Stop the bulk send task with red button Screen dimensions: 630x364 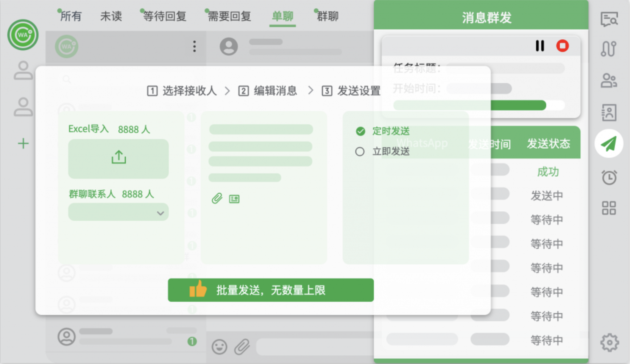(x=562, y=46)
